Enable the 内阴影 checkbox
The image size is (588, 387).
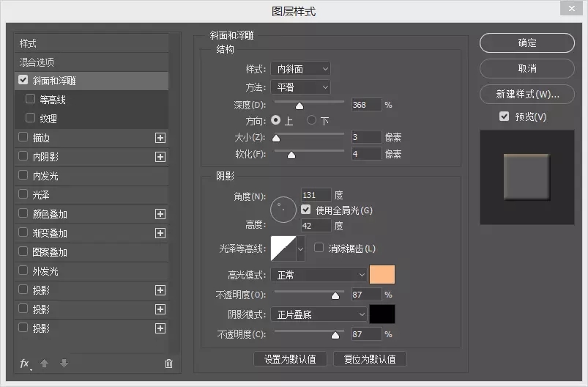[23, 156]
